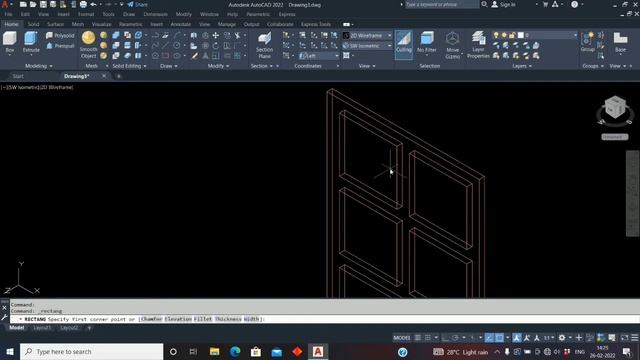Select the Box solid tool
Screen dimensions: 640x360
point(9,42)
